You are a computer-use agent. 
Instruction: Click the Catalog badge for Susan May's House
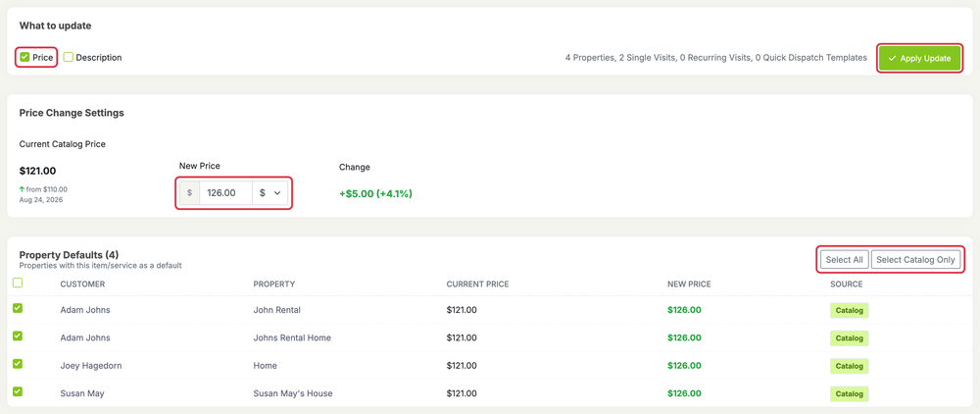[849, 394]
